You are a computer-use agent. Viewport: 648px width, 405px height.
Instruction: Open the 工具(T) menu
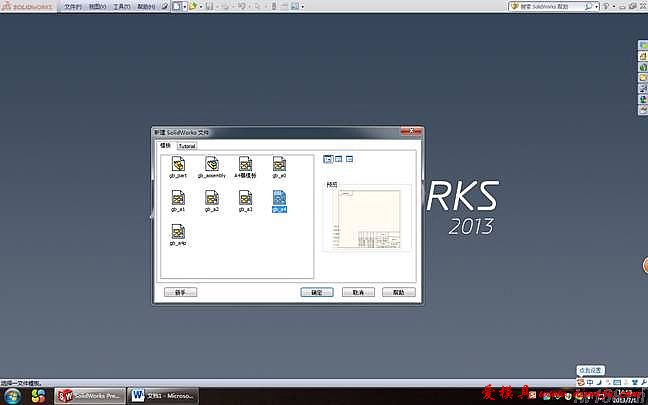[x=122, y=6]
